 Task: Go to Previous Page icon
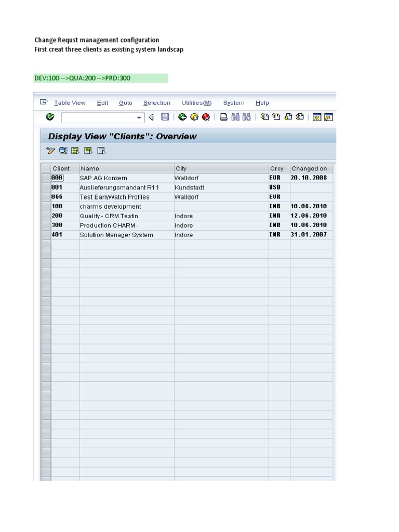point(276,117)
